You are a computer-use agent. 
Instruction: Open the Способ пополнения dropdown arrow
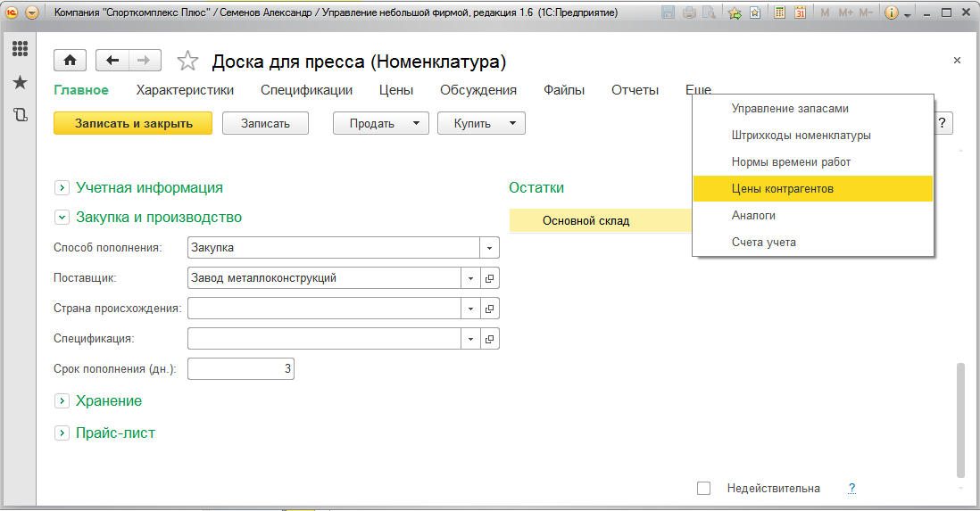click(x=489, y=248)
